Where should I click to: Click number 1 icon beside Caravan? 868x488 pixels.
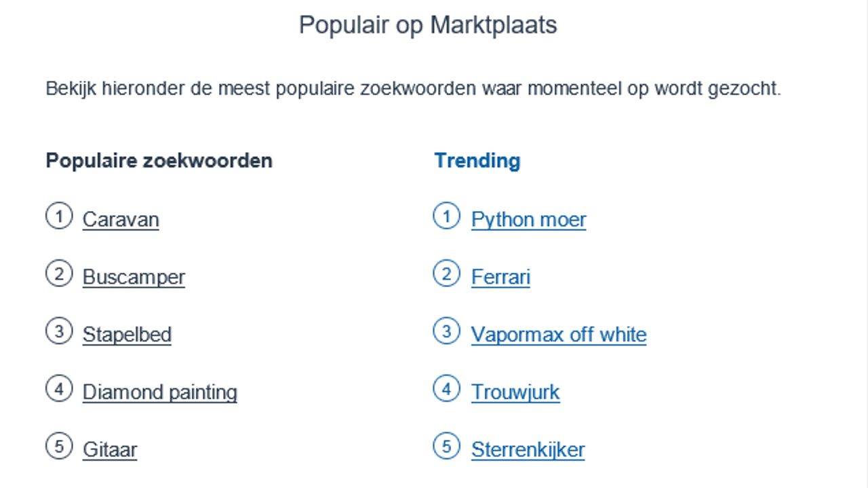59,217
